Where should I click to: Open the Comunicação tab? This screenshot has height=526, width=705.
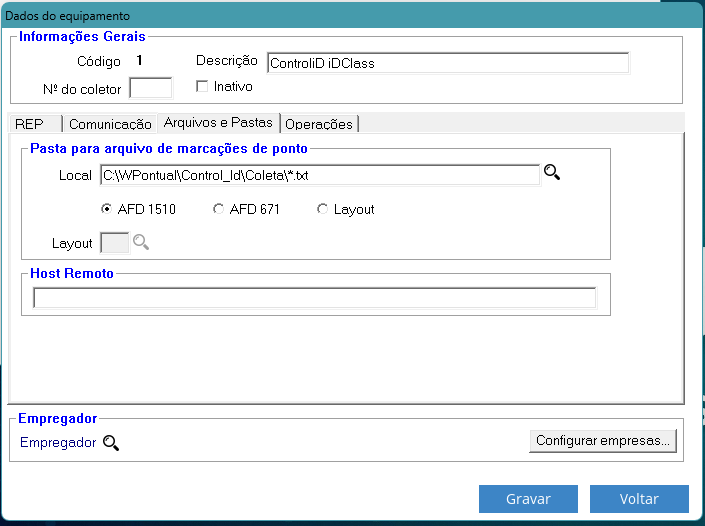pyautogui.click(x=110, y=124)
